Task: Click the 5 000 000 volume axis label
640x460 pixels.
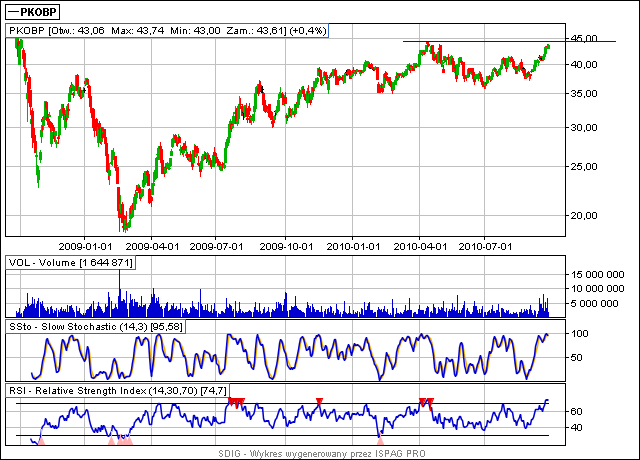Action: (594, 303)
